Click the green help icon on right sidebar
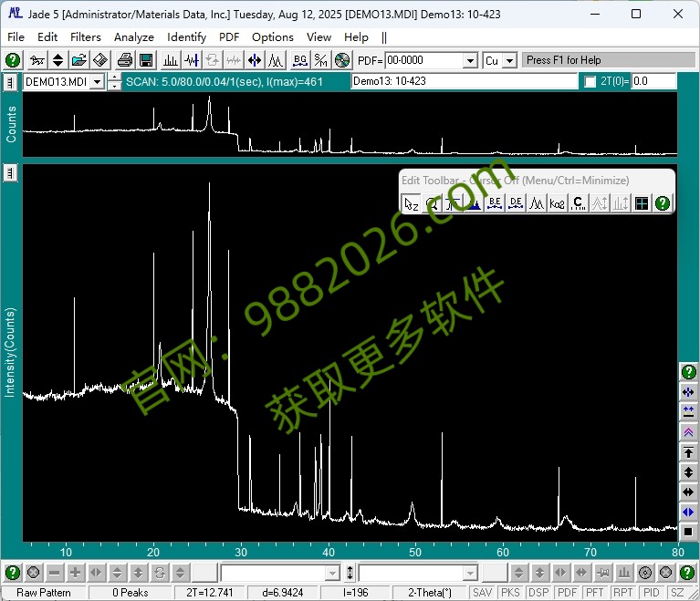This screenshot has width=700, height=601. click(688, 372)
